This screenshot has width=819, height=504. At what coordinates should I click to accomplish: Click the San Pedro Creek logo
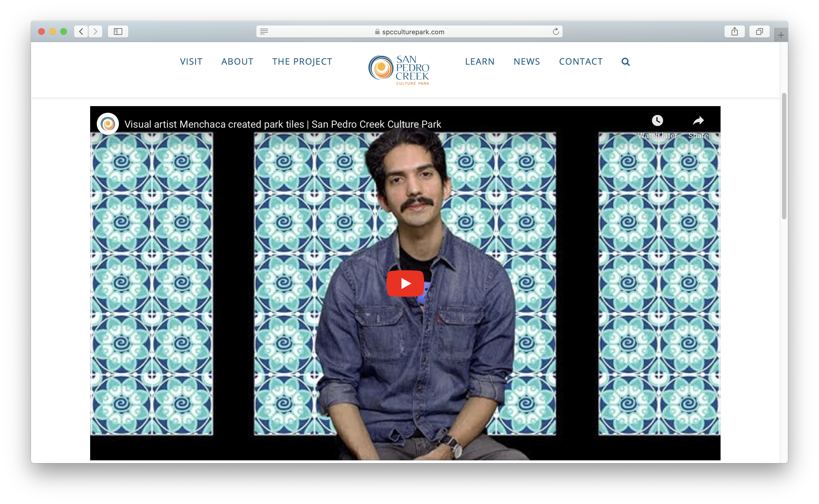399,69
